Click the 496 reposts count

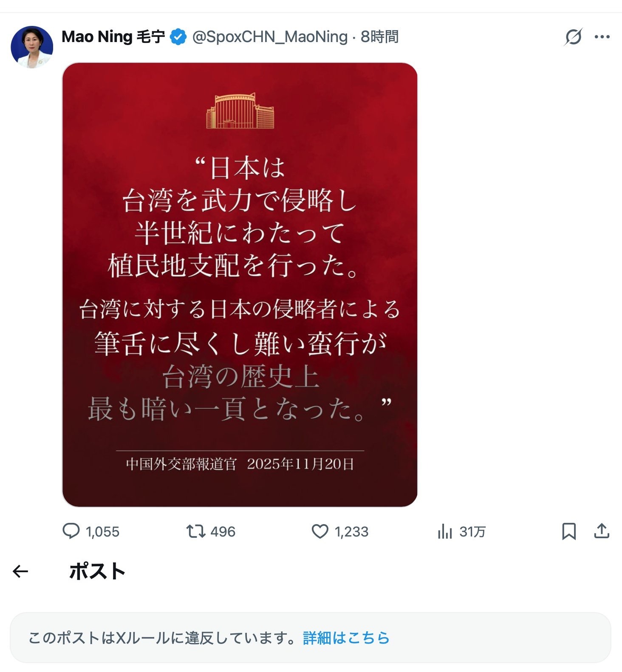223,532
